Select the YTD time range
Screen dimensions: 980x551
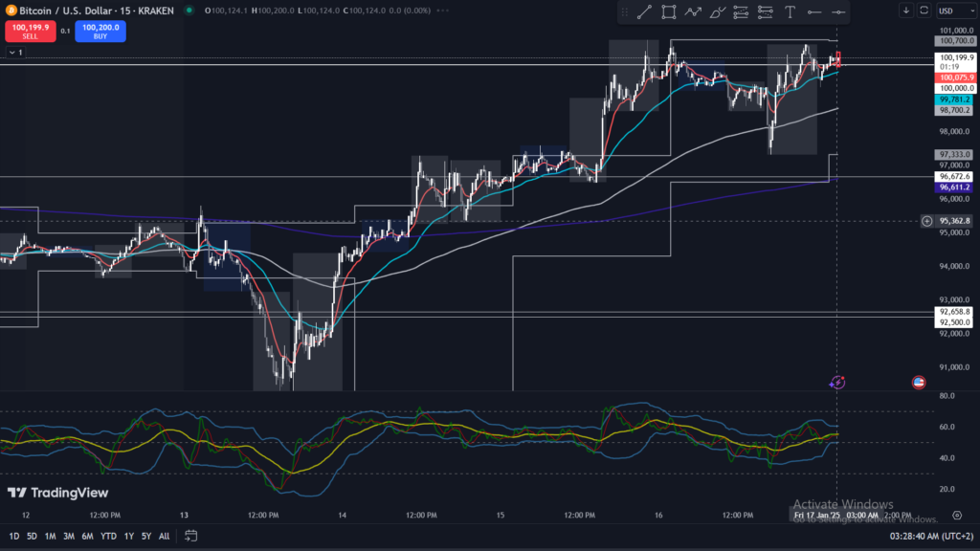click(107, 536)
